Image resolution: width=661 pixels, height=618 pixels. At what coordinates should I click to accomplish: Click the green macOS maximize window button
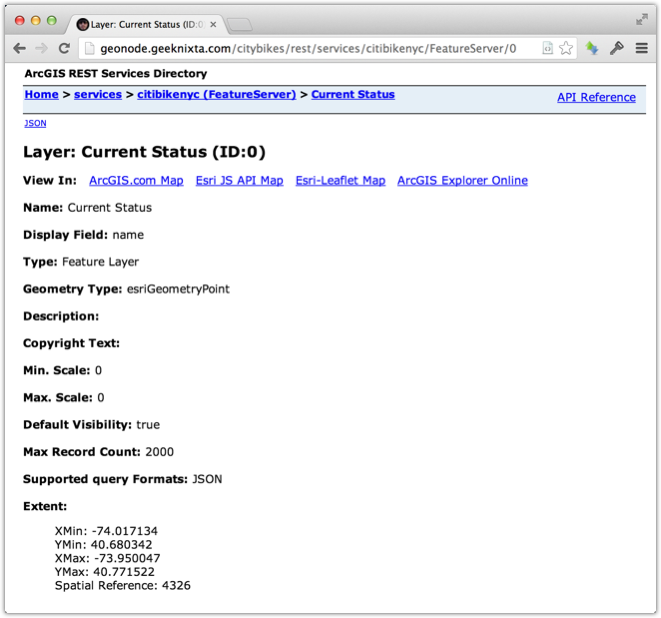click(x=51, y=21)
